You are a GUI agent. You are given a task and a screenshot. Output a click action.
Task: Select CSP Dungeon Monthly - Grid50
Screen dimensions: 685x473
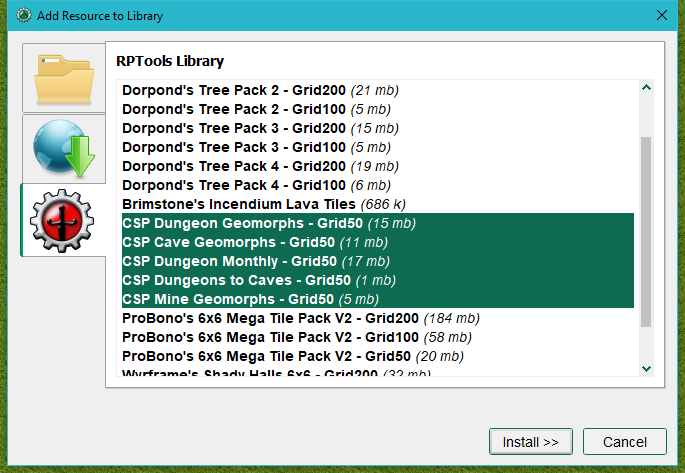[378, 261]
